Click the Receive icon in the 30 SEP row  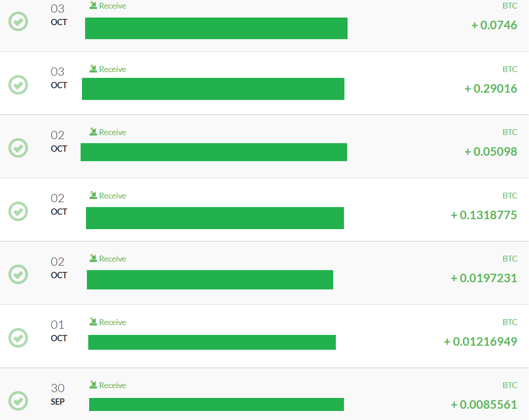click(x=93, y=384)
